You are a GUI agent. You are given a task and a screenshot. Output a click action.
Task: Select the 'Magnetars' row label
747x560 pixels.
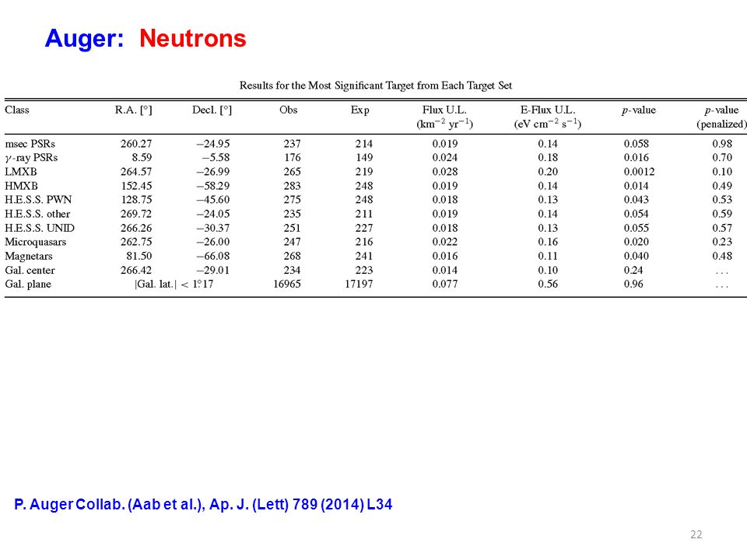click(29, 256)
